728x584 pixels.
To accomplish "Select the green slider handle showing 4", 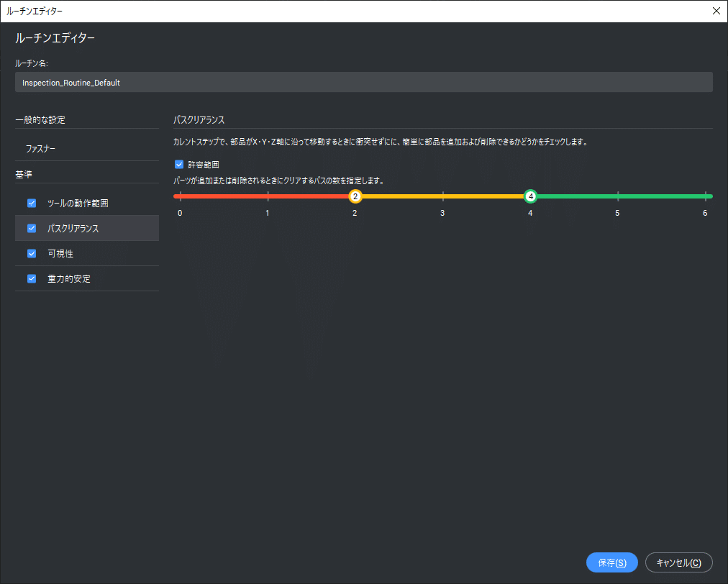I will (530, 195).
